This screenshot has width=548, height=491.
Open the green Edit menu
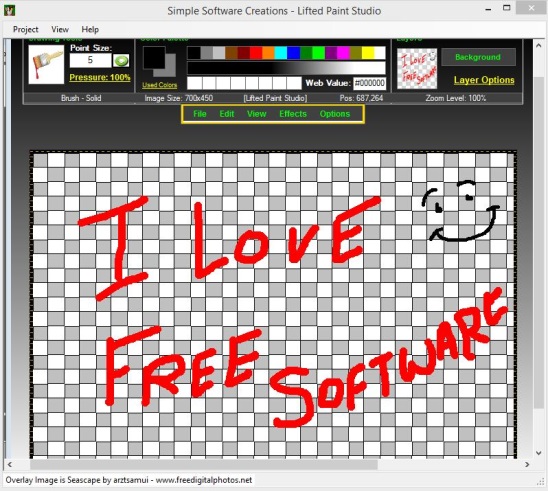coord(227,114)
